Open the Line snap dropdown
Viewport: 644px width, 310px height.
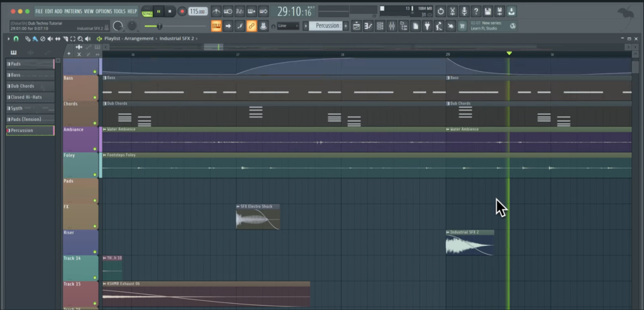point(288,26)
